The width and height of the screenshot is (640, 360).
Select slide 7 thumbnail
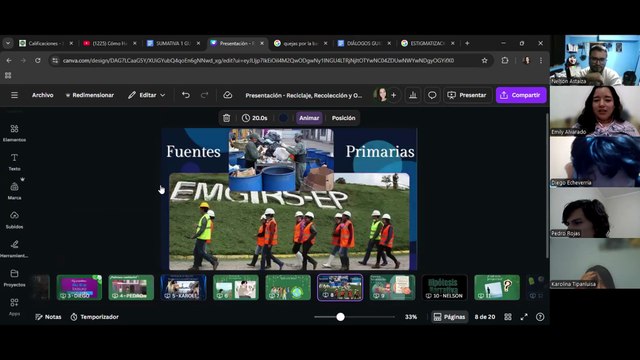coord(288,287)
